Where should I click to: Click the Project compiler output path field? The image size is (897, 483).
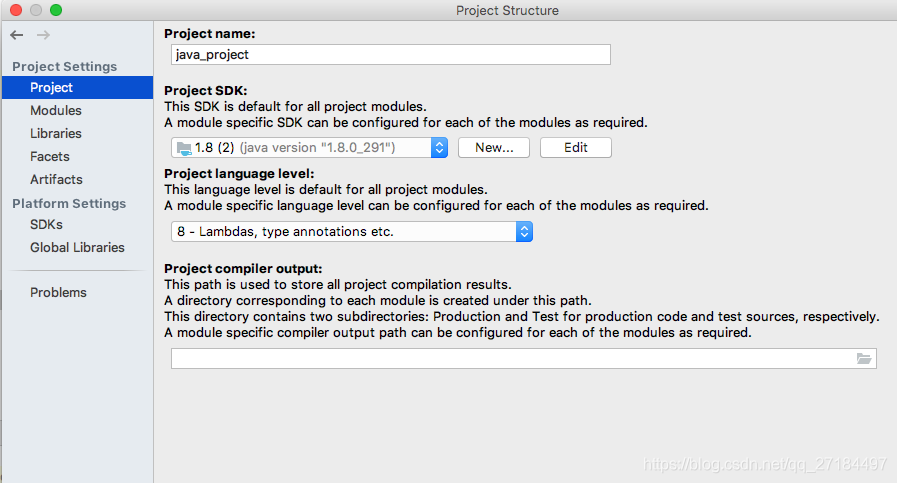tap(510, 358)
